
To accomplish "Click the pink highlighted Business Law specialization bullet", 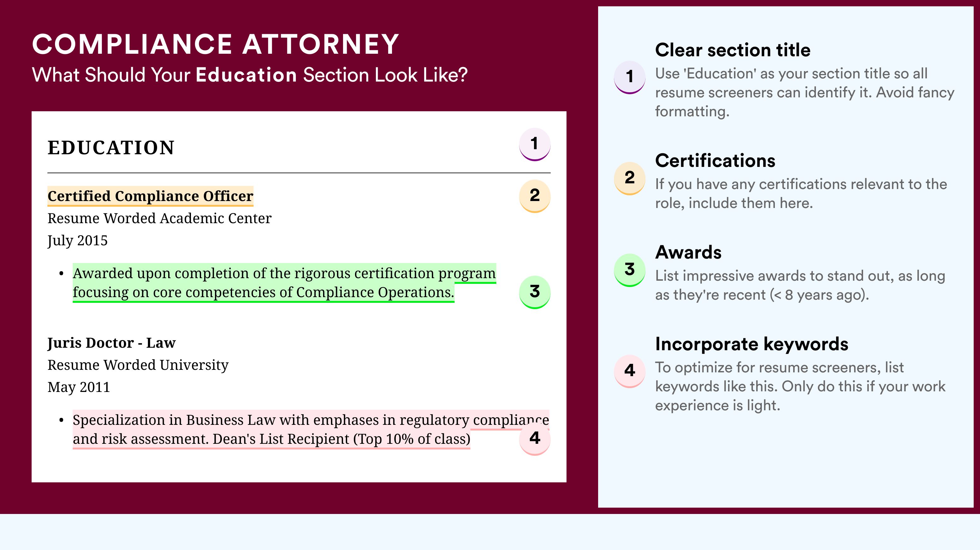I will pos(310,430).
